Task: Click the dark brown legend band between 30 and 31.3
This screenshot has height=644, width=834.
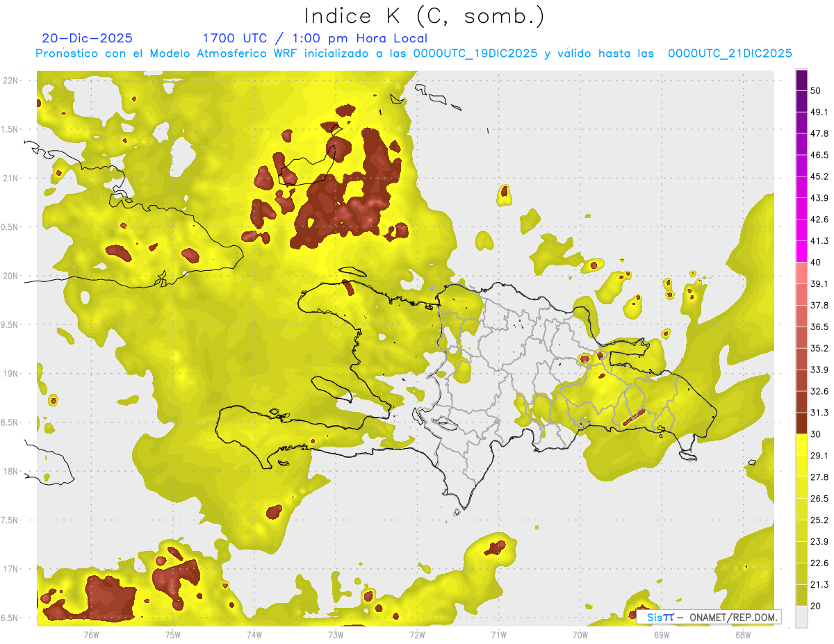Action: 802,423
